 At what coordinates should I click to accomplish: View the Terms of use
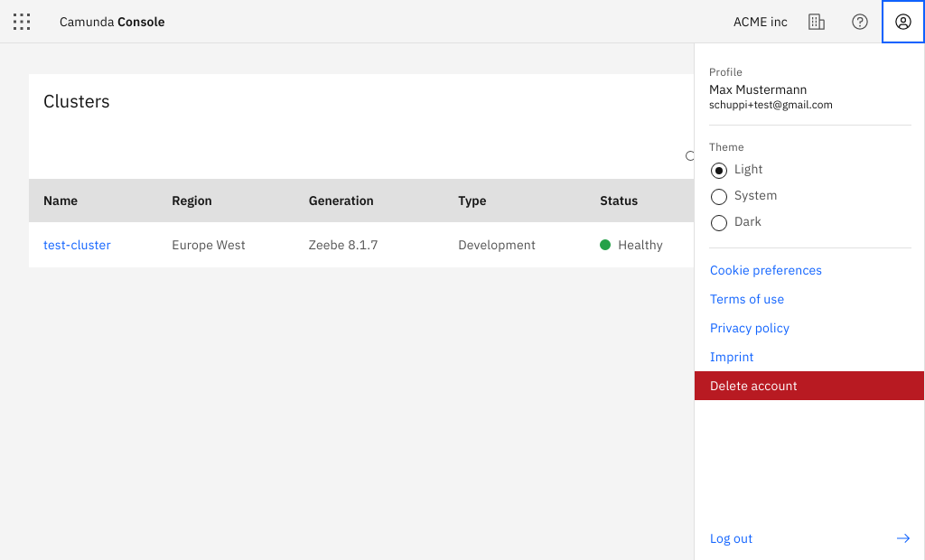tap(746, 299)
